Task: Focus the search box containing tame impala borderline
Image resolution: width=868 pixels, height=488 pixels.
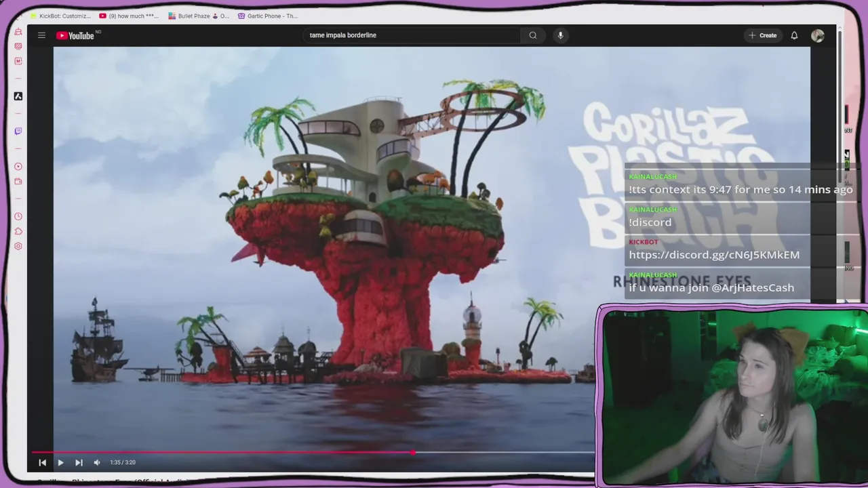Action: (x=412, y=35)
